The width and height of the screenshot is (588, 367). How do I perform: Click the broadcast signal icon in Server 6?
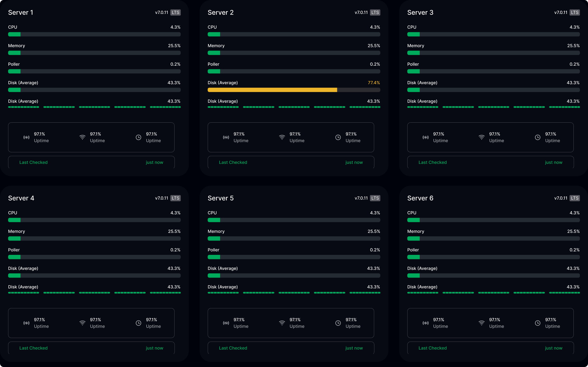426,323
